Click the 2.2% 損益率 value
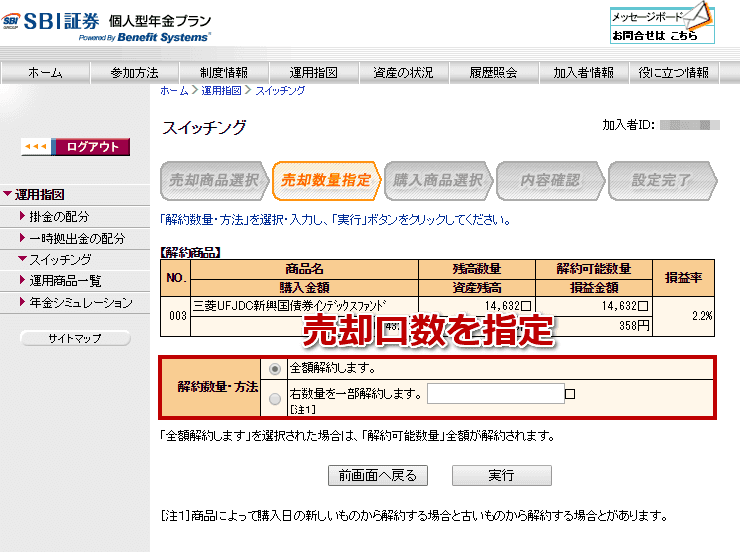This screenshot has width=740, height=552. [702, 316]
